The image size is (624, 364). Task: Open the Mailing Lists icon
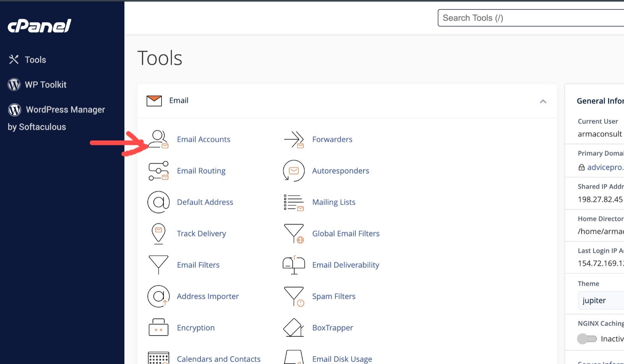[294, 202]
